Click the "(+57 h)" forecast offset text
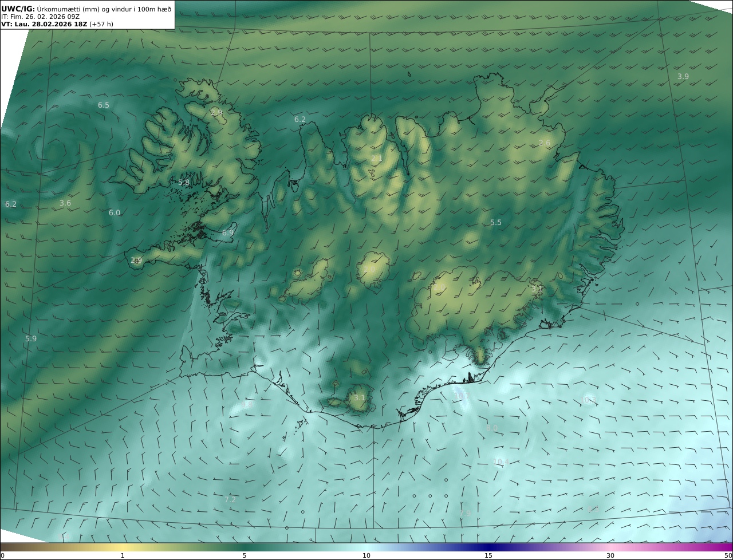The height and width of the screenshot is (560, 733). click(x=101, y=25)
